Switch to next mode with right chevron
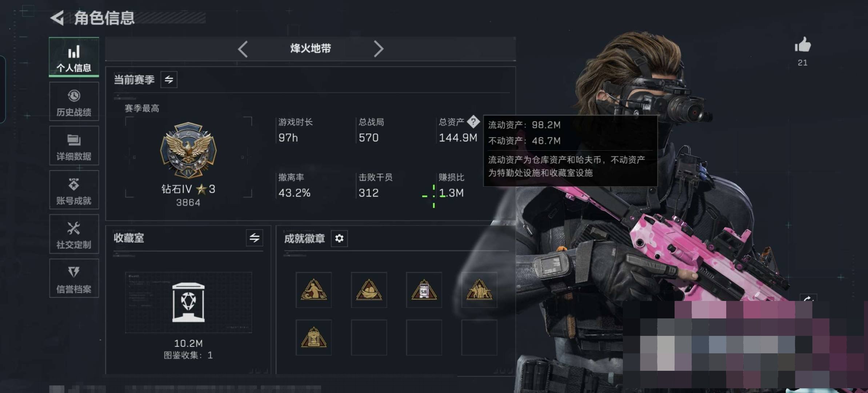The width and height of the screenshot is (868, 393). click(379, 49)
